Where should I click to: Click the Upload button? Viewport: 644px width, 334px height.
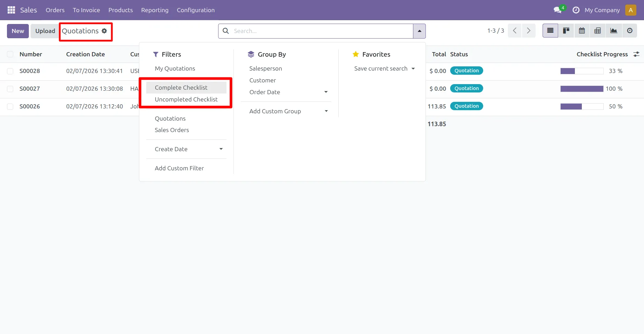point(45,31)
